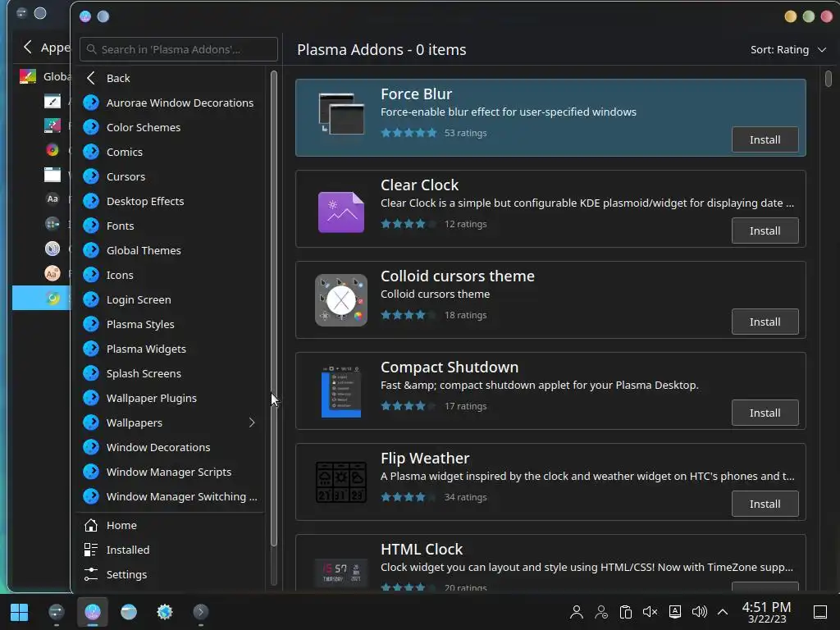Click the Splash Screens category icon

pyautogui.click(x=91, y=374)
